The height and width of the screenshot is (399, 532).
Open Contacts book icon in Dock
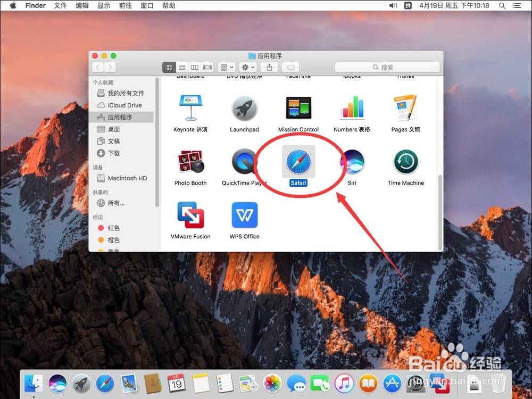153,384
